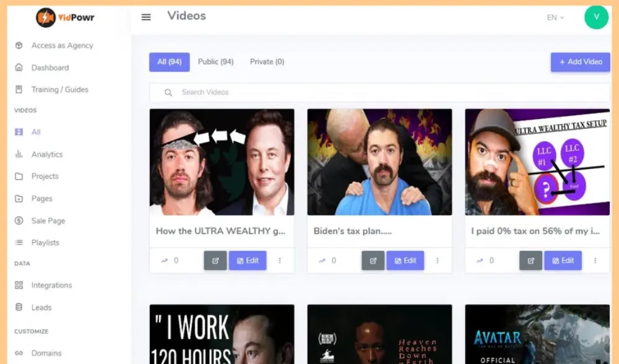Open Access as Agency

[63, 45]
